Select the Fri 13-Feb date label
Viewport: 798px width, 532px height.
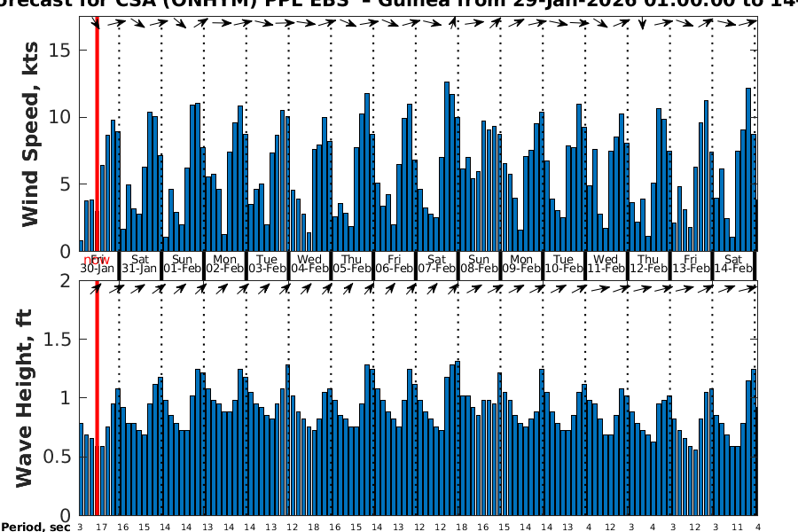click(x=692, y=263)
